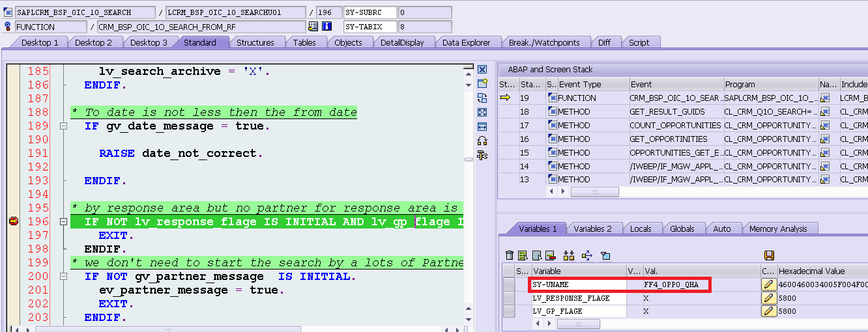Select the GET_OPPORTINITIES stack entry
The height and width of the screenshot is (332, 868).
click(x=676, y=139)
